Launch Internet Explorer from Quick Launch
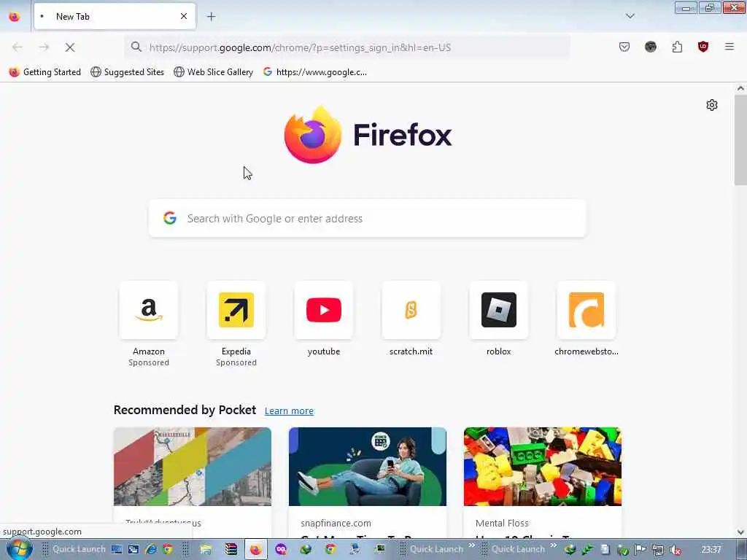Viewport: 747px width, 560px height. coord(151,550)
